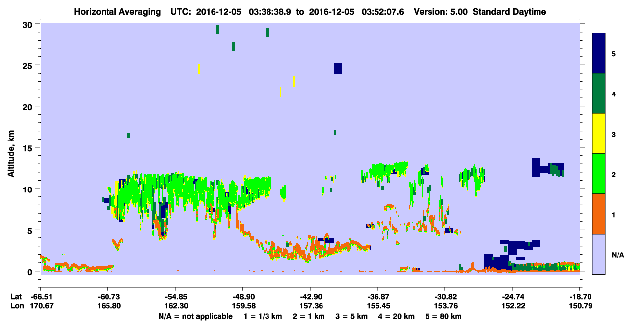644x330 pixels.
Task: Click the 'Lon' row label
Action: (16, 306)
